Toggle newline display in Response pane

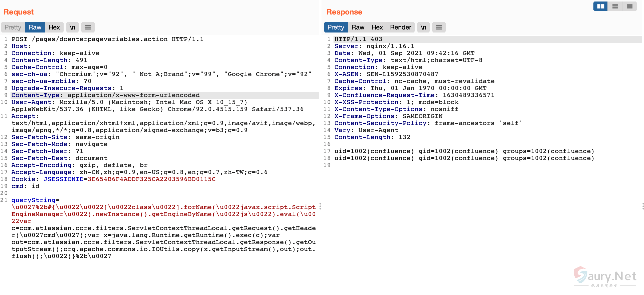(x=423, y=27)
